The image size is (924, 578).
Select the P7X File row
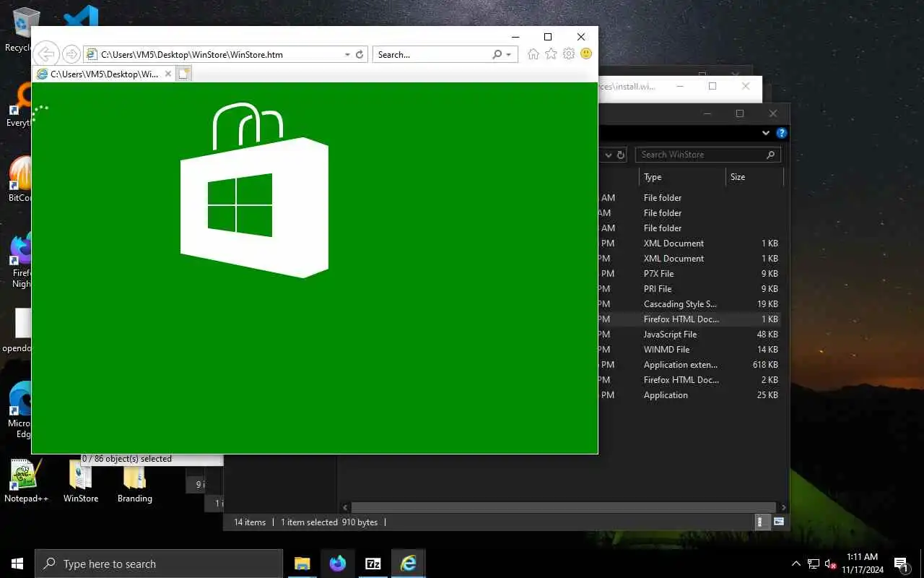(x=689, y=274)
